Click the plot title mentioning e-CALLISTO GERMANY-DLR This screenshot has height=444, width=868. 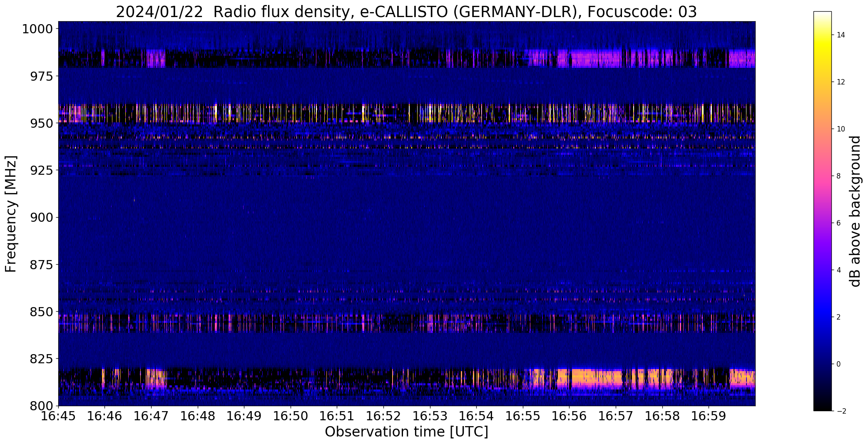point(406,12)
